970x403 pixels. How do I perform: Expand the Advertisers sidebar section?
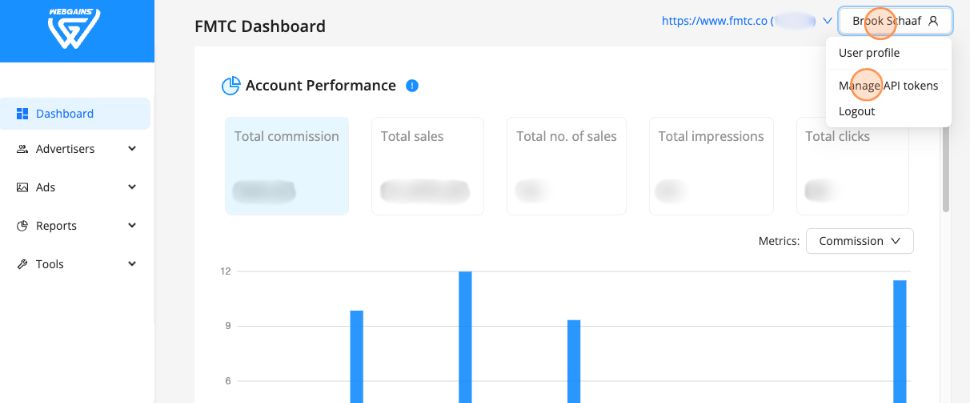click(x=132, y=149)
